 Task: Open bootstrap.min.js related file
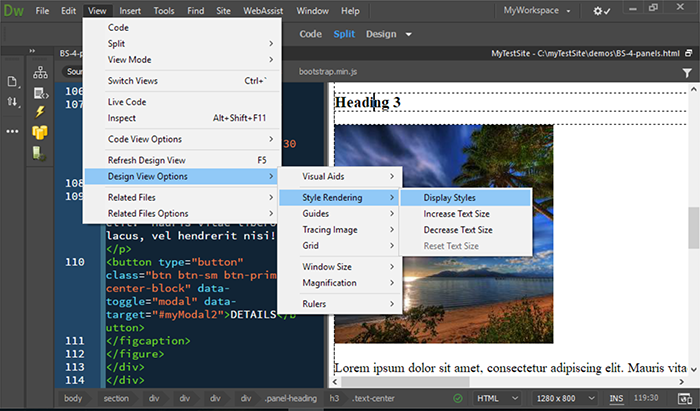[x=328, y=72]
